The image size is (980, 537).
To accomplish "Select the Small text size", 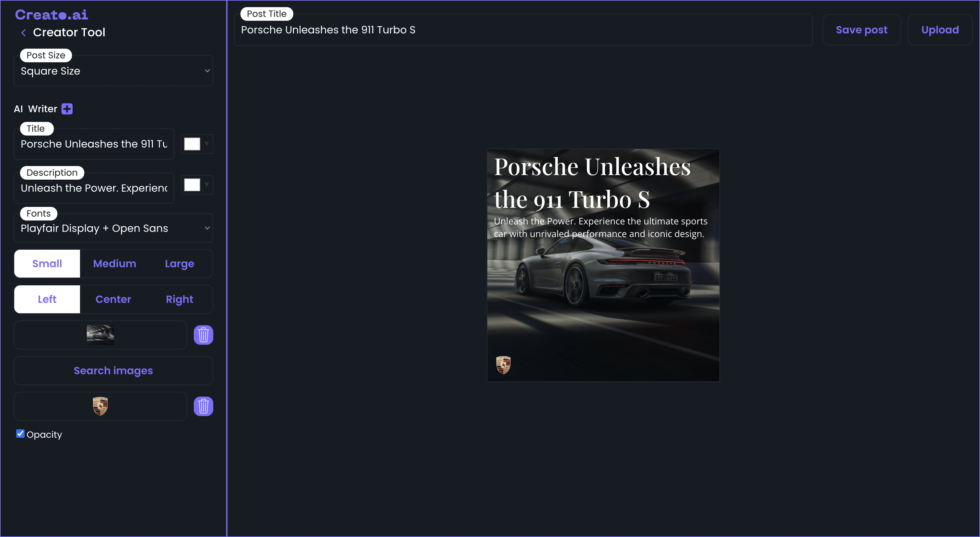I will point(47,263).
